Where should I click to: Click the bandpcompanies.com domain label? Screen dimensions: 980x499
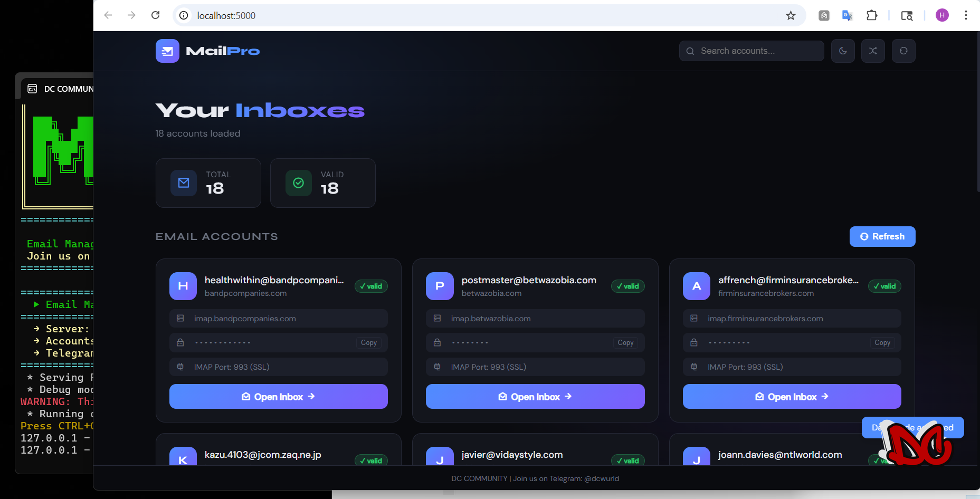(246, 293)
